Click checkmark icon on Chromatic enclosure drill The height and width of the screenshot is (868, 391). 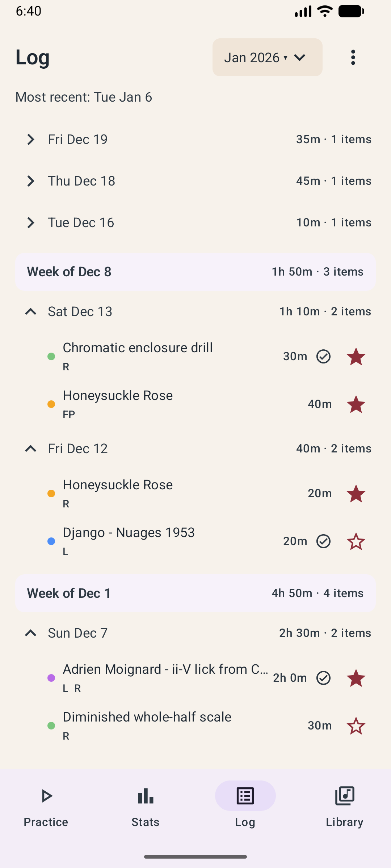click(323, 357)
